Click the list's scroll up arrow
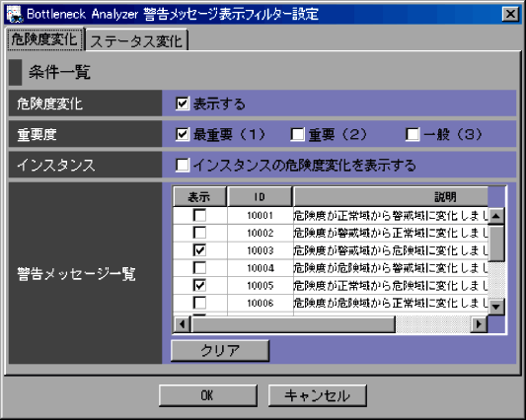The image size is (526, 420). click(496, 216)
